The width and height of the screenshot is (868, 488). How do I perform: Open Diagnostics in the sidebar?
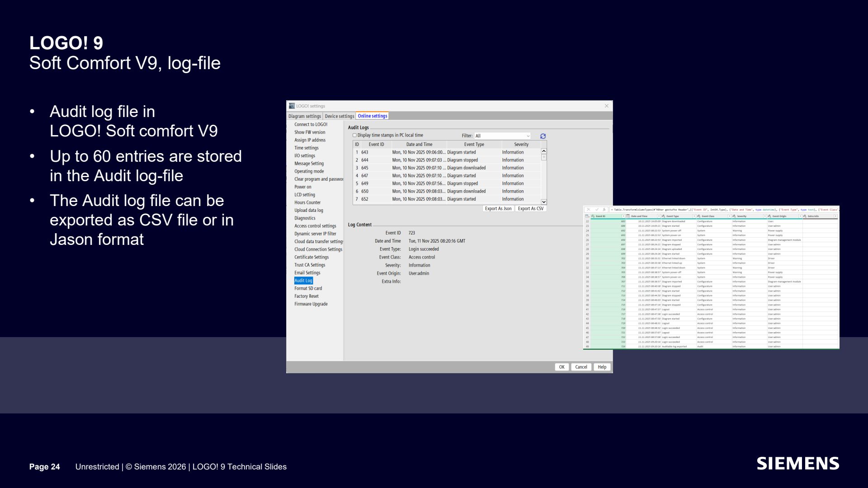305,218
